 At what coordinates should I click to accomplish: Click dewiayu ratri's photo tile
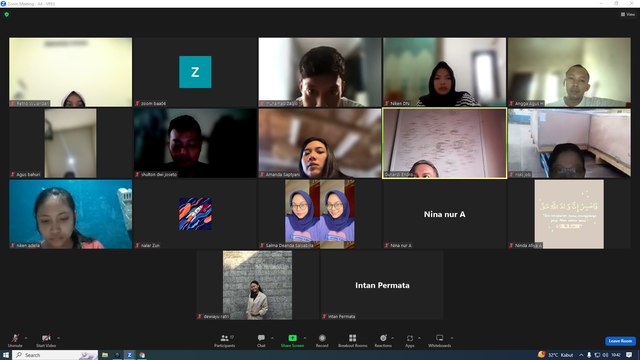tap(258, 285)
